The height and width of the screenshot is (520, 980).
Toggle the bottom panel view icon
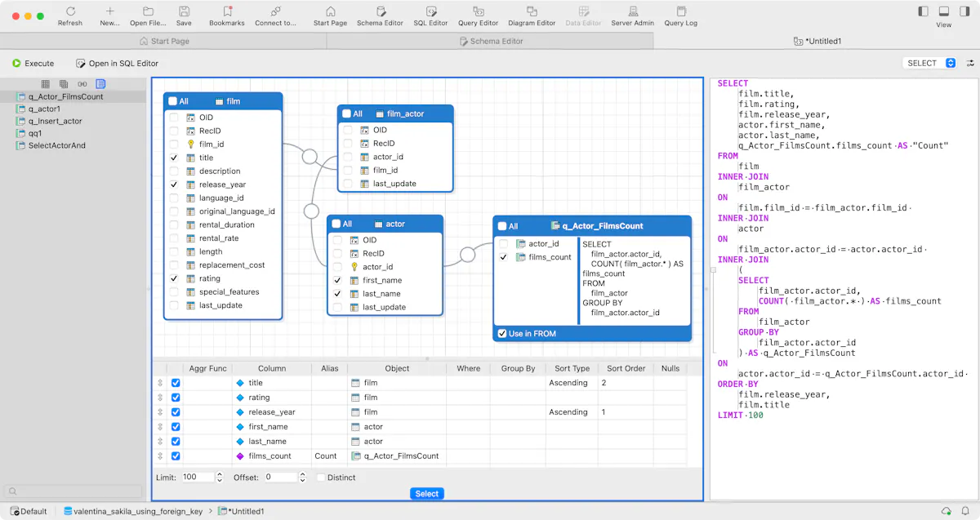[x=943, y=11]
